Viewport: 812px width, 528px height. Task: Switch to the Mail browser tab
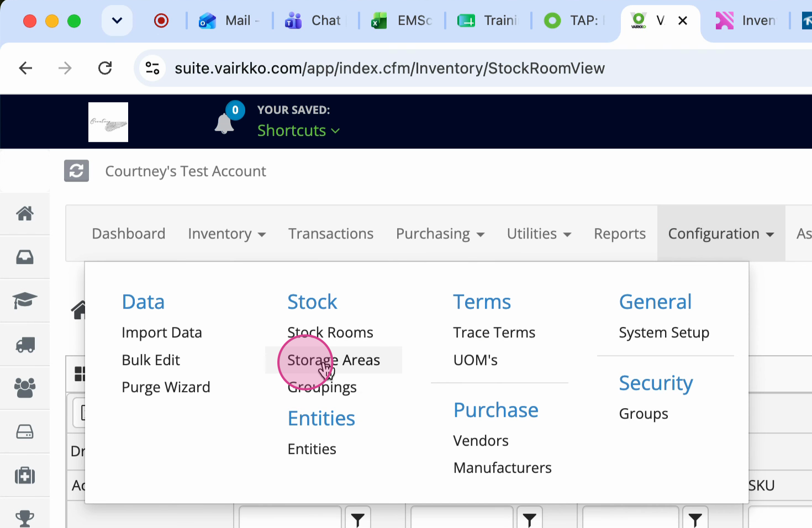pos(229,21)
